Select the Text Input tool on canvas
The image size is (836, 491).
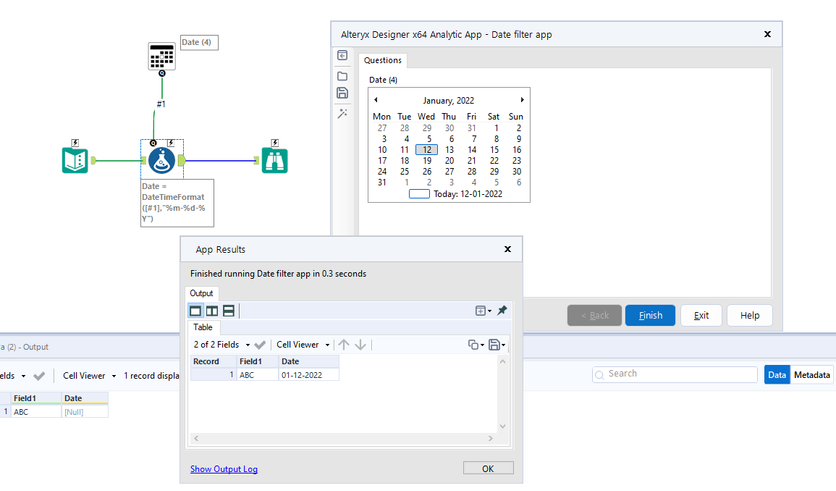(75, 160)
